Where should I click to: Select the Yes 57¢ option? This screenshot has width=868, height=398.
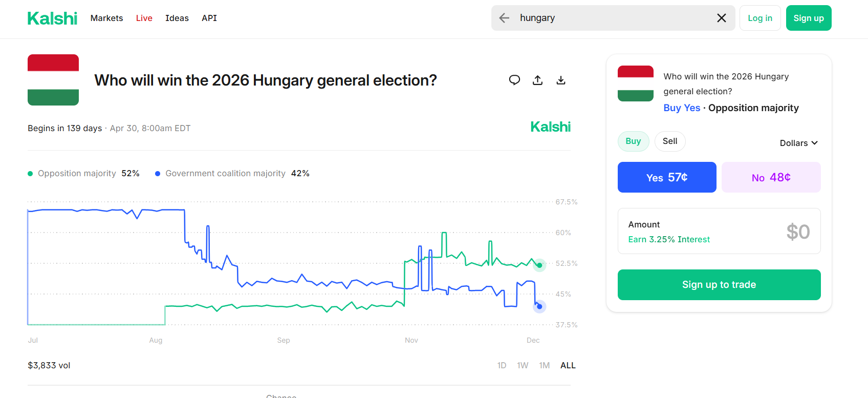(666, 177)
